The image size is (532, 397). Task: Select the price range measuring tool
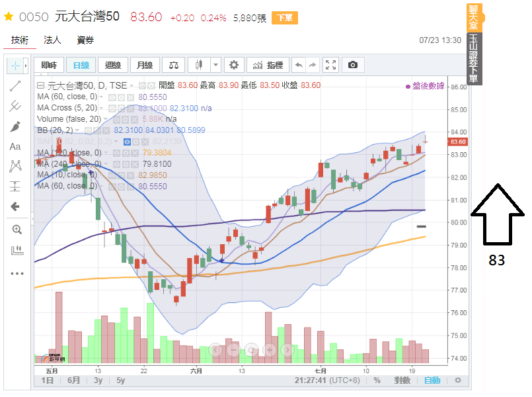click(x=15, y=186)
